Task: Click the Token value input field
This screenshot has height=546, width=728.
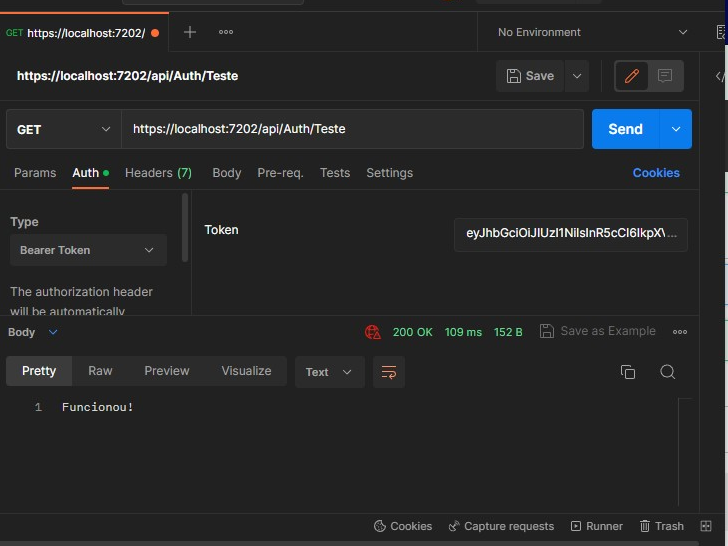Action: pyautogui.click(x=571, y=234)
